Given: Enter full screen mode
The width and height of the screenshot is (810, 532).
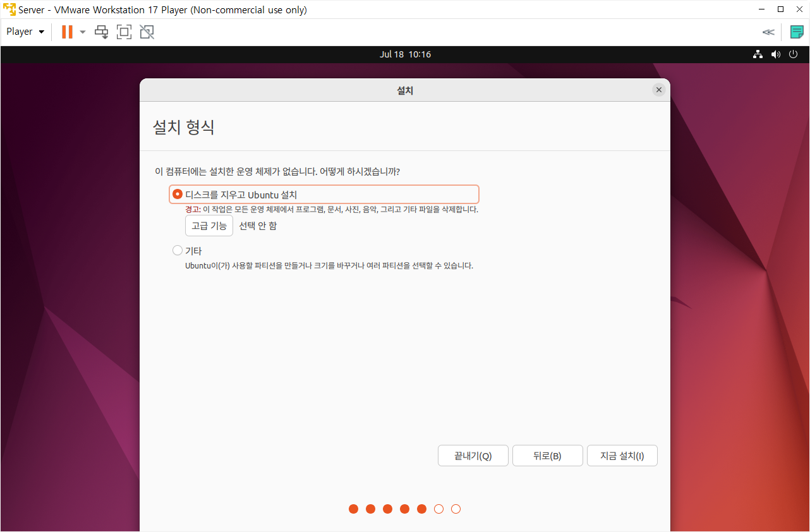Looking at the screenshot, I should [x=124, y=32].
